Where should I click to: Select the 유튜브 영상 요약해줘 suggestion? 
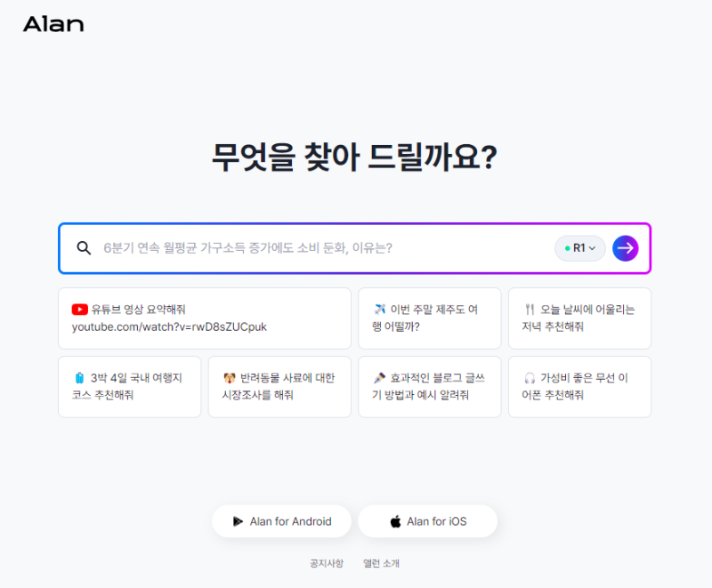(x=205, y=318)
